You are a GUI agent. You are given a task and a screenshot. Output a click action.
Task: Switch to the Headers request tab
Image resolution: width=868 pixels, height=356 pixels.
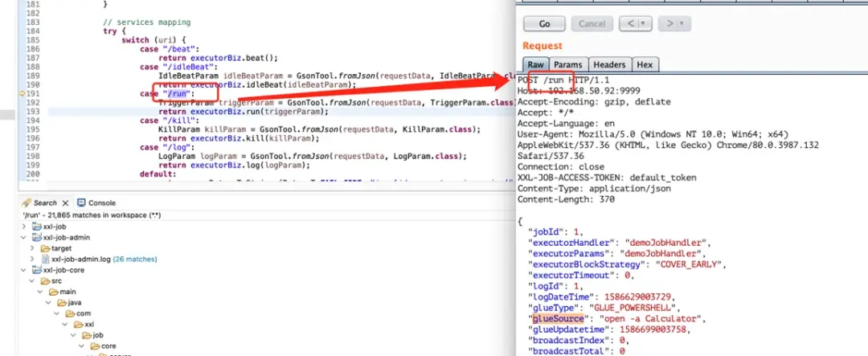pos(609,65)
